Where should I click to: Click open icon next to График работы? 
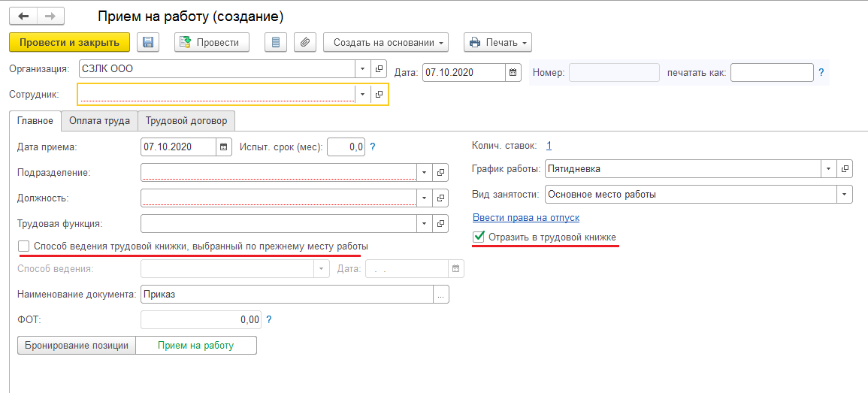(845, 169)
